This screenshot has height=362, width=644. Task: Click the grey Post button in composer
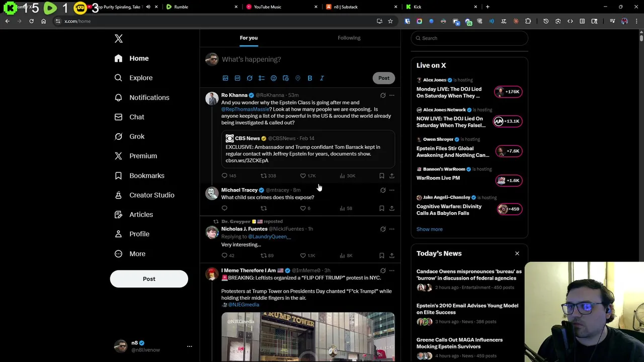pyautogui.click(x=384, y=78)
